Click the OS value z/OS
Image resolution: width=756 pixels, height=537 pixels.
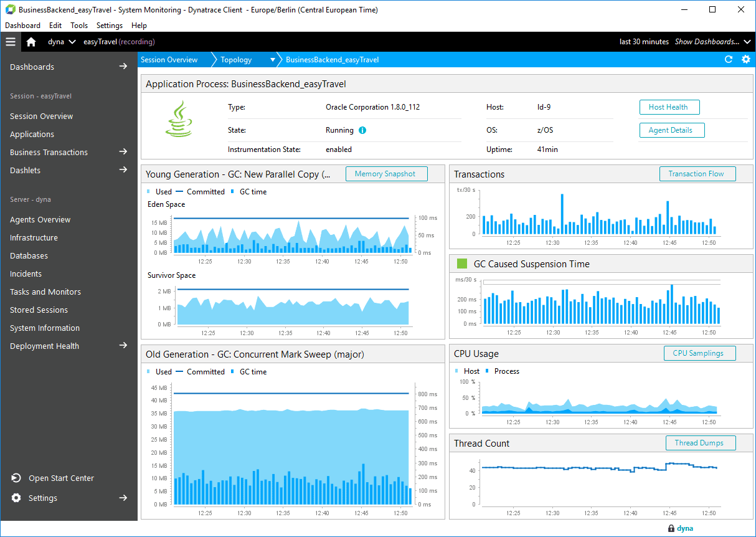click(545, 130)
